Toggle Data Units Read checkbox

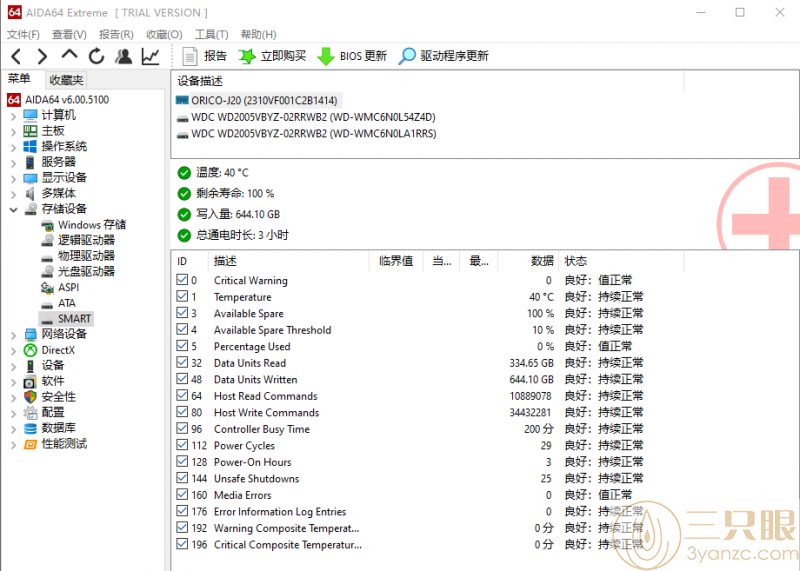[x=182, y=362]
